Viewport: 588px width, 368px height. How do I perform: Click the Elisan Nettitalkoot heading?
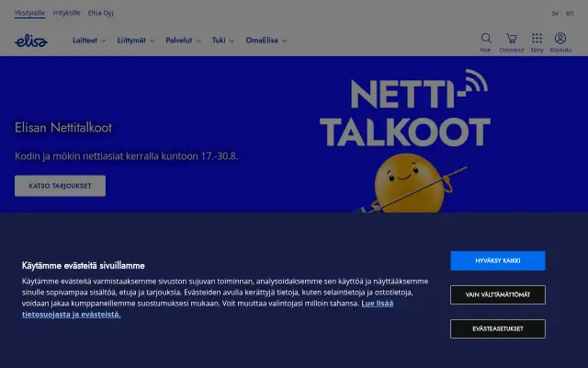pyautogui.click(x=63, y=128)
